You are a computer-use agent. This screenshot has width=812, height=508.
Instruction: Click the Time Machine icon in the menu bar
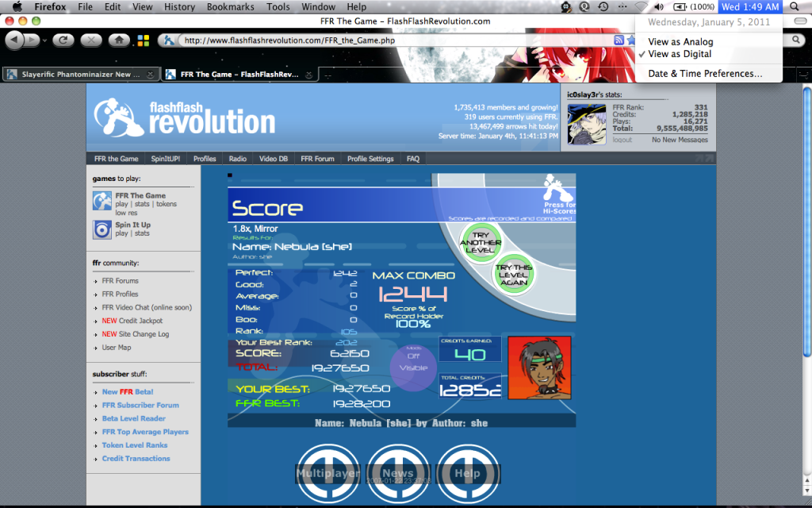point(603,7)
